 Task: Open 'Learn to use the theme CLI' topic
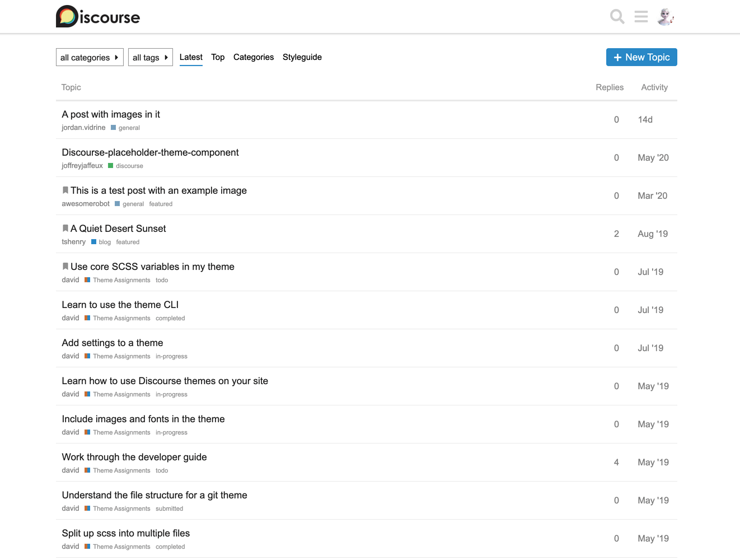pos(120,305)
